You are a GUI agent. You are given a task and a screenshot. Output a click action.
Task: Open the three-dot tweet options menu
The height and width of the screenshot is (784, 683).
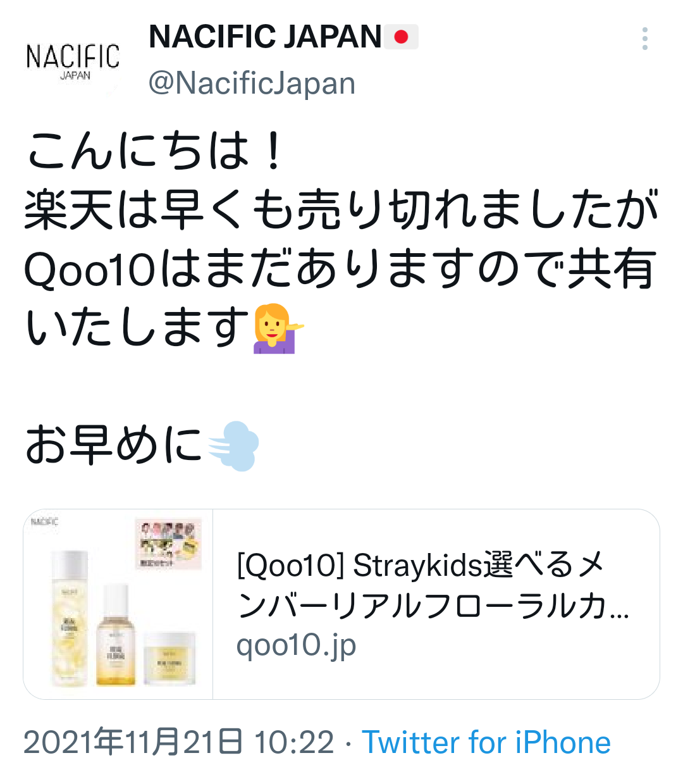pyautogui.click(x=644, y=39)
